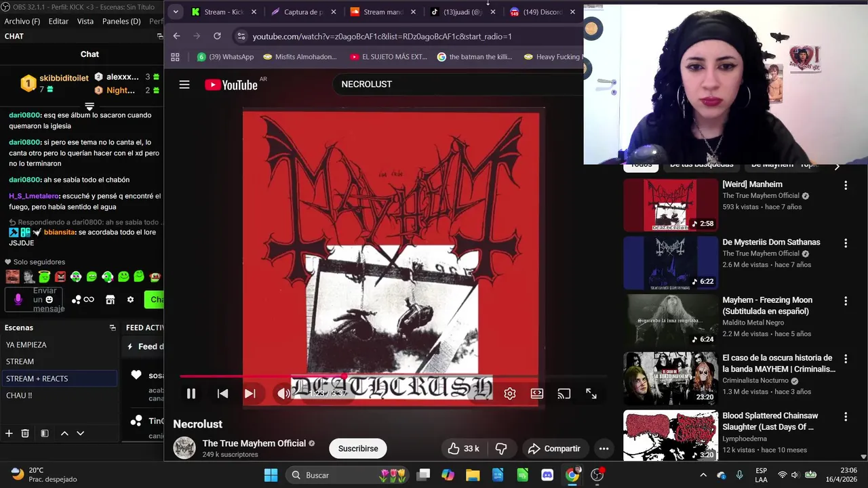868x488 pixels.
Task: Open Copilot from the taskbar
Action: (448, 475)
